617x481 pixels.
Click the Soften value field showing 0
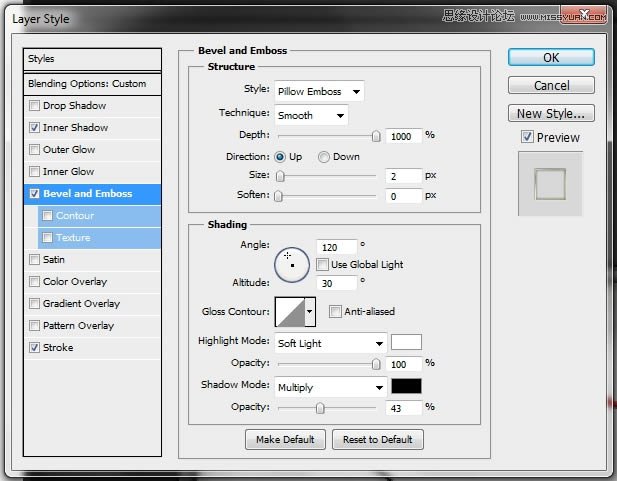[404, 196]
